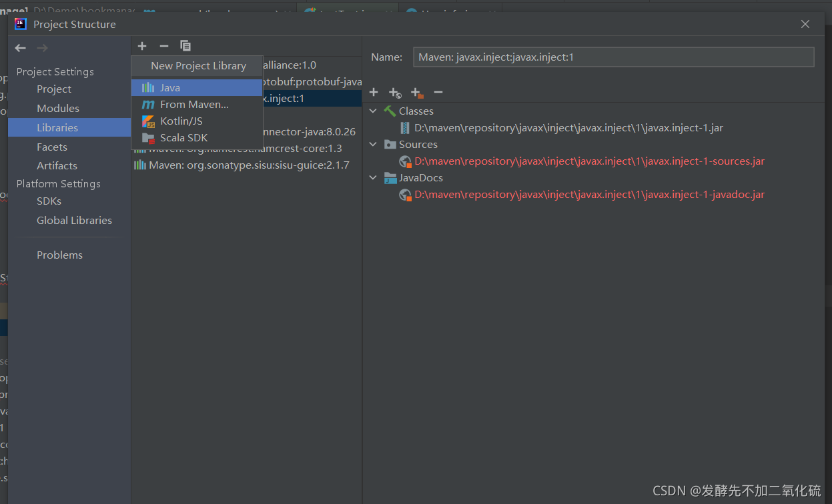Choose Kotlin/JS library type
This screenshot has width=832, height=504.
pos(197,121)
